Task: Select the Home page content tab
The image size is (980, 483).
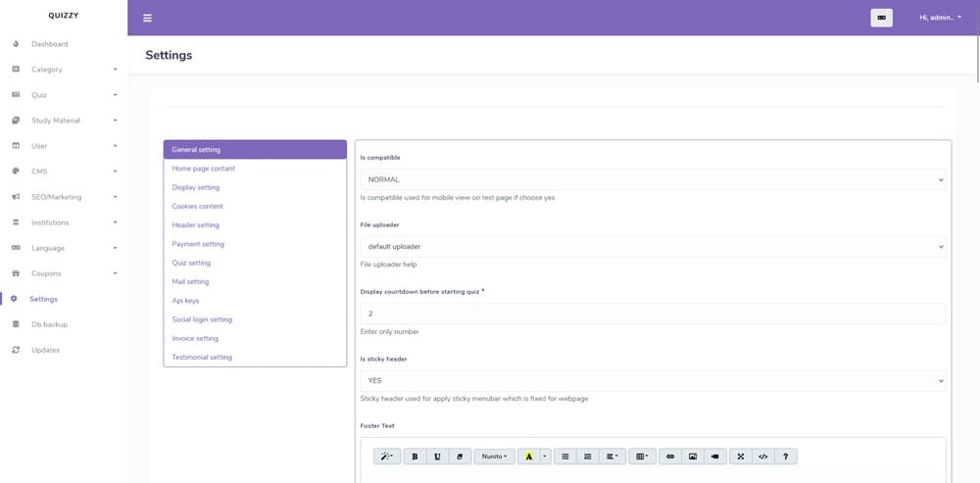Action: (x=255, y=169)
